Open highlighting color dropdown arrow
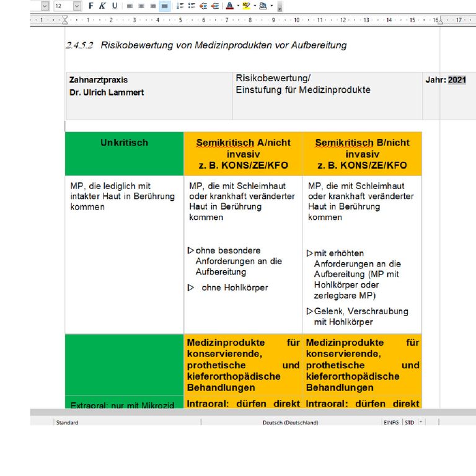Screen dimensions: 476x476 pyautogui.click(x=255, y=6)
